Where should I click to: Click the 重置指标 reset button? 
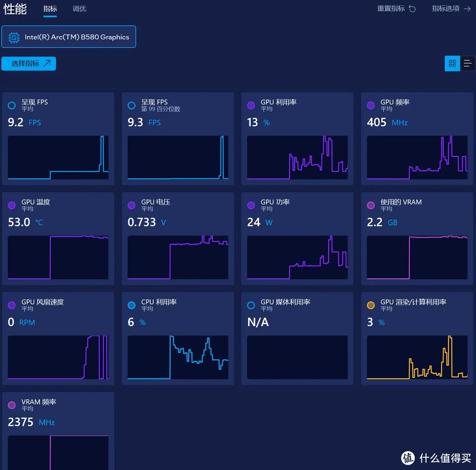pos(390,9)
